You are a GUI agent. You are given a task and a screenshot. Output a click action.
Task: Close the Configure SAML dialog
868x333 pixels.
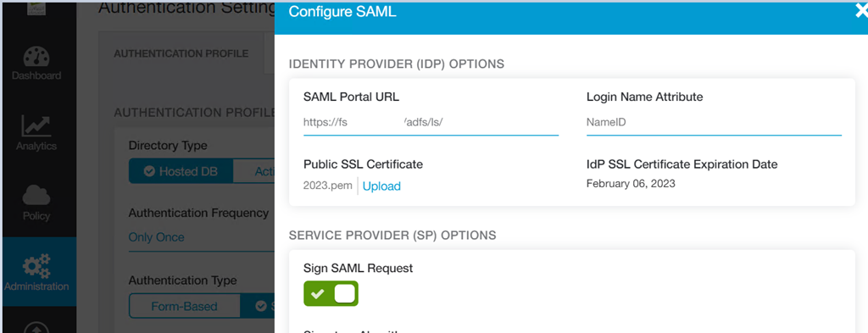coord(861,12)
